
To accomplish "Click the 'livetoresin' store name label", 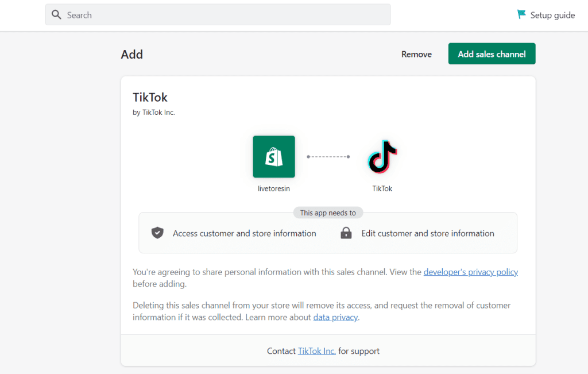I will tap(274, 188).
